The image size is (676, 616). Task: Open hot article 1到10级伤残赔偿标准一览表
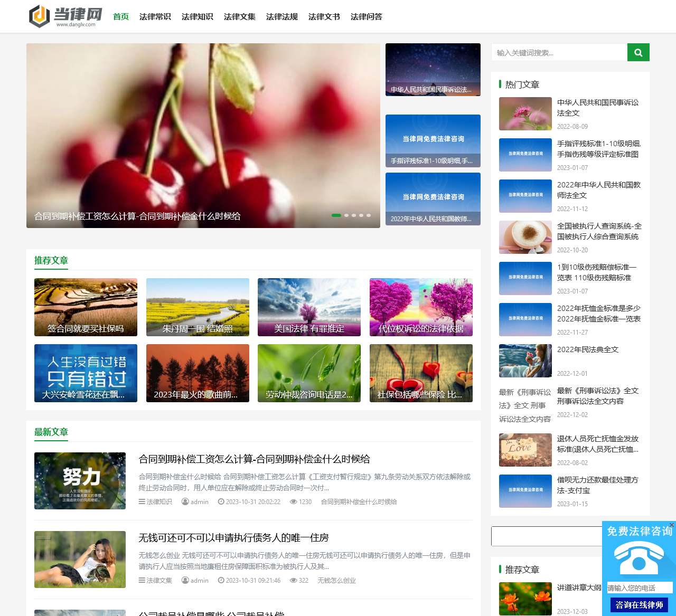coord(597,272)
